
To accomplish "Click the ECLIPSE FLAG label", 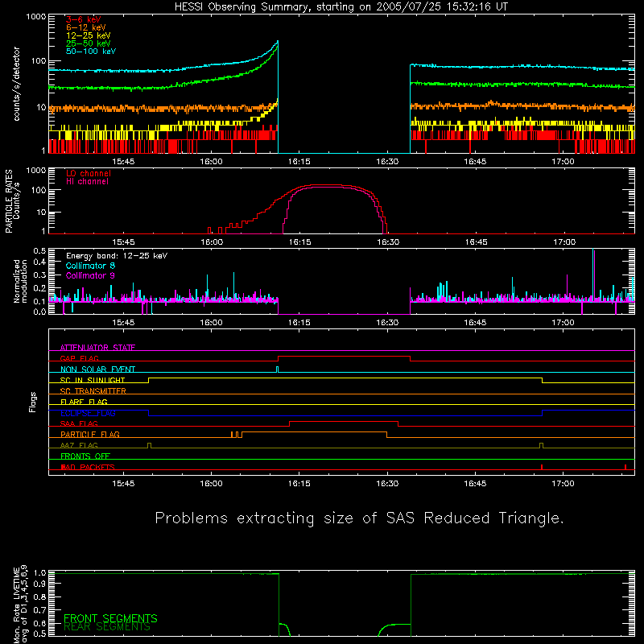I will click(88, 413).
